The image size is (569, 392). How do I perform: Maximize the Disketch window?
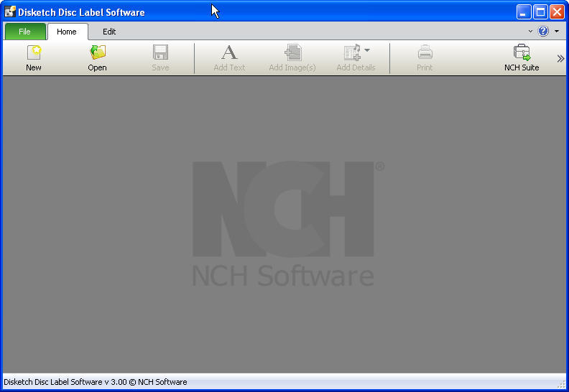click(540, 12)
